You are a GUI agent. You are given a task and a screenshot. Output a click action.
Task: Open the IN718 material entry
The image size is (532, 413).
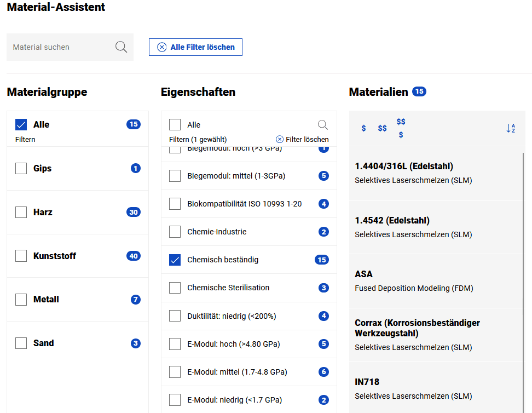coord(436,388)
